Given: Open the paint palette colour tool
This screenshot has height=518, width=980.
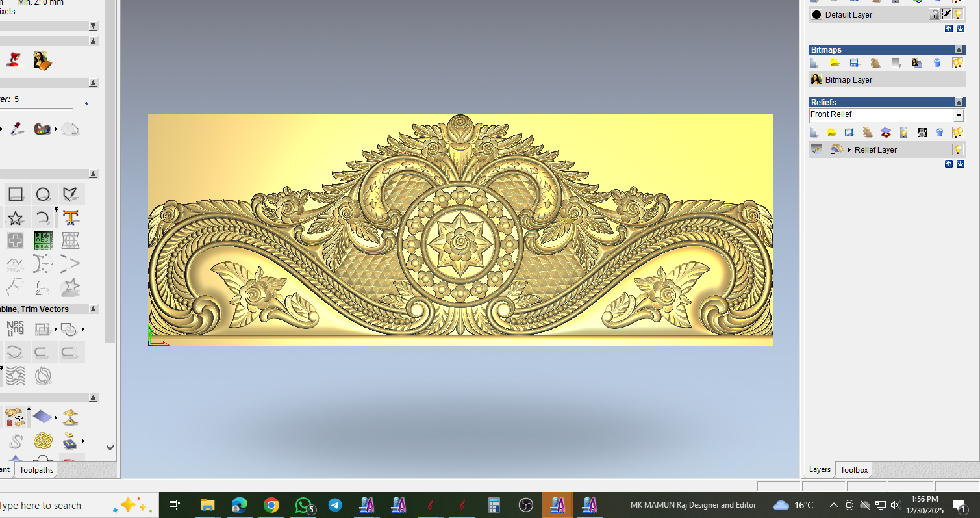Looking at the screenshot, I should (x=42, y=129).
